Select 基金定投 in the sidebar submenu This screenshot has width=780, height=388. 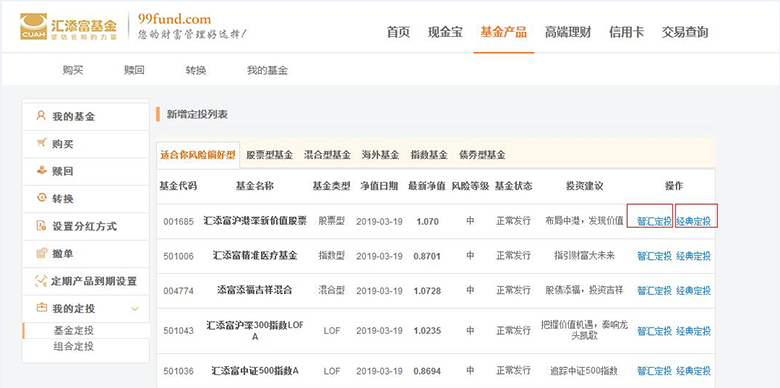coord(73,331)
